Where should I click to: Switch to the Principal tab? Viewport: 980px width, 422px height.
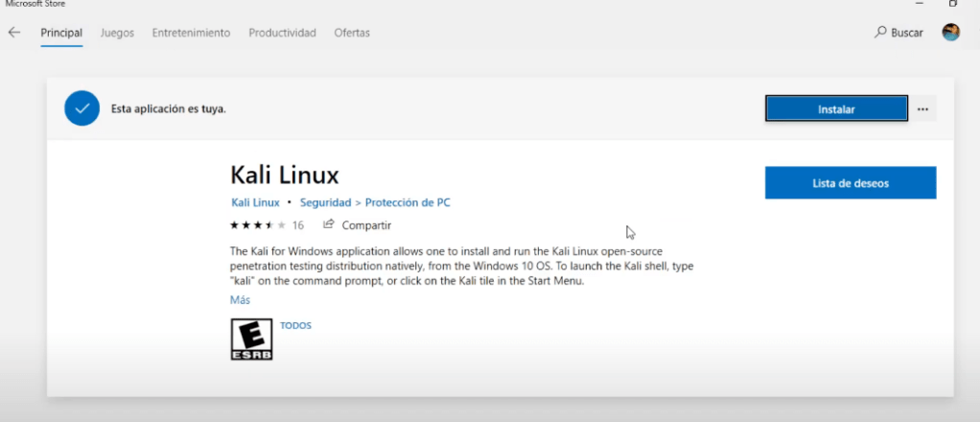coord(61,33)
